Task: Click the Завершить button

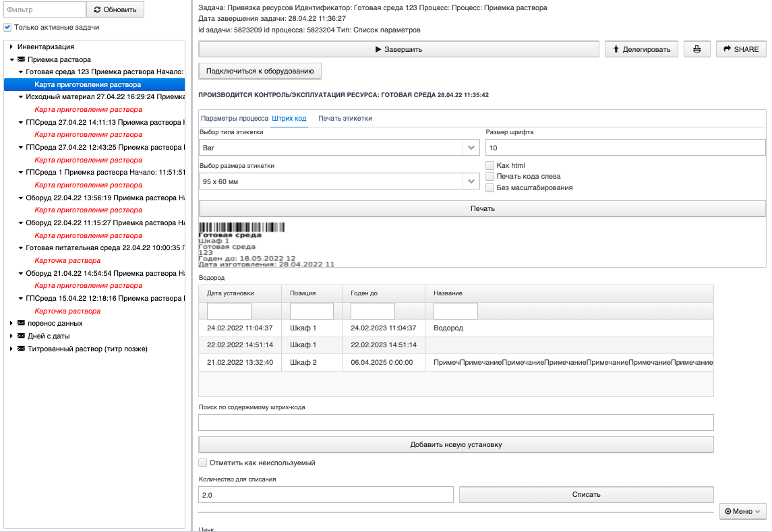Action: pos(398,49)
